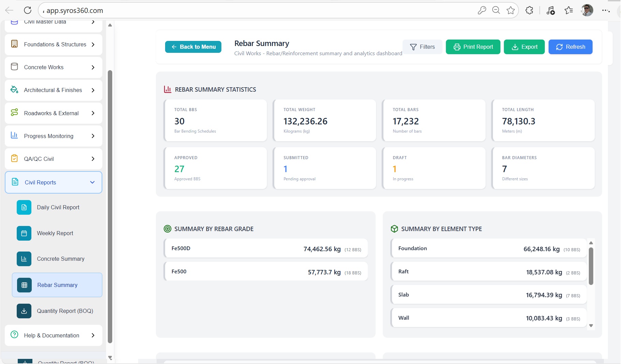Click the Back to Menu button
Image resolution: width=642 pixels, height=364 pixels.
(x=193, y=47)
